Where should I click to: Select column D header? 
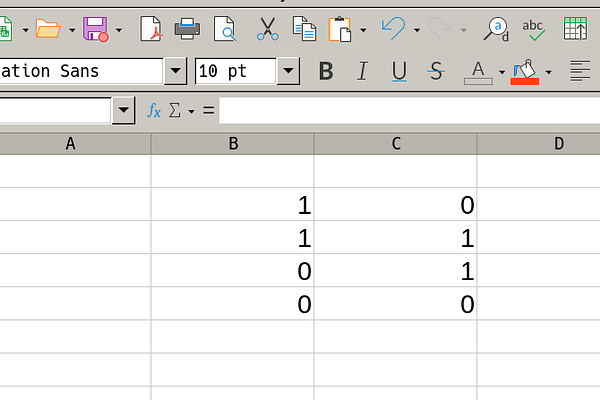[x=539, y=144]
